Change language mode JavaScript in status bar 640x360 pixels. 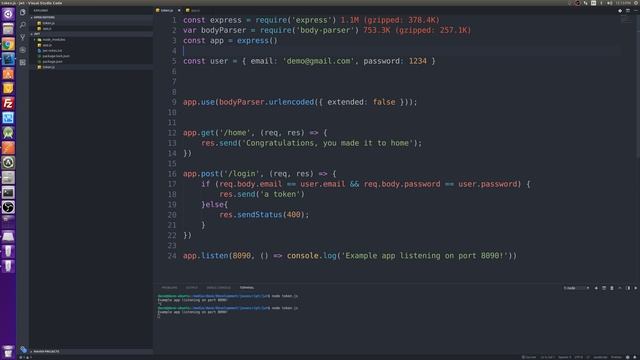pyautogui.click(x=600, y=357)
